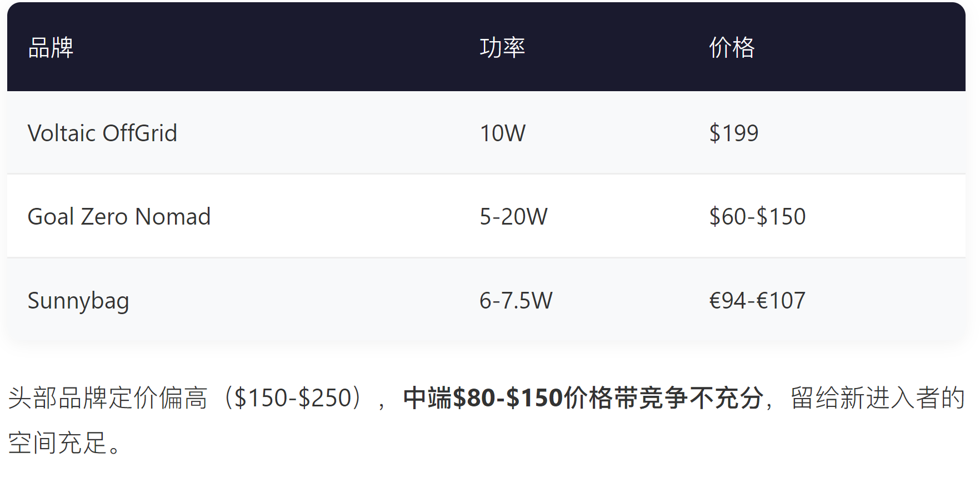Image resolution: width=980 pixels, height=487 pixels.
Task: Click the 价格带竞争不充分 bold phrase
Action: pos(663,398)
